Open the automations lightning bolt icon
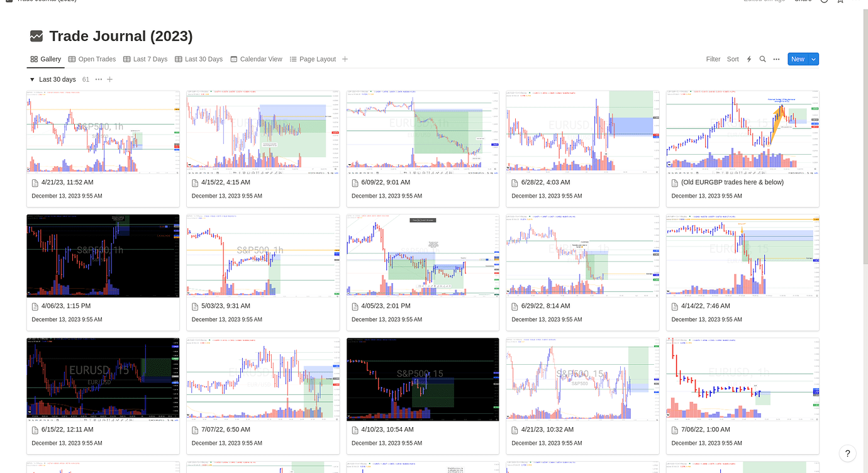The height and width of the screenshot is (473, 868). click(748, 59)
